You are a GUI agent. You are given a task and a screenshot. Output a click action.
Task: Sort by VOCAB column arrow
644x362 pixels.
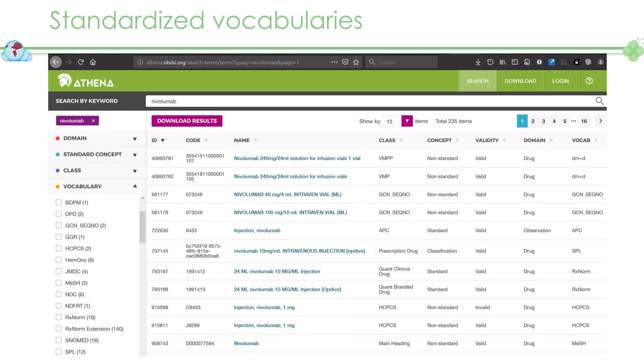click(x=596, y=140)
